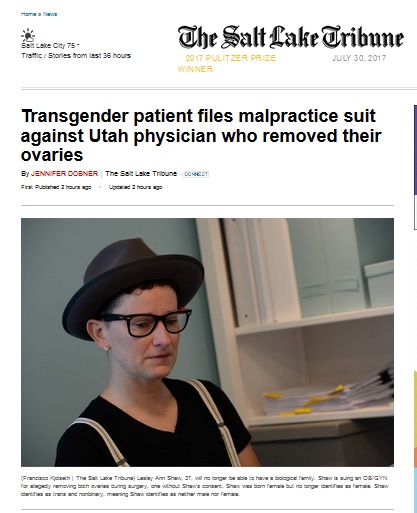Click the sun weather icon

coord(28,35)
